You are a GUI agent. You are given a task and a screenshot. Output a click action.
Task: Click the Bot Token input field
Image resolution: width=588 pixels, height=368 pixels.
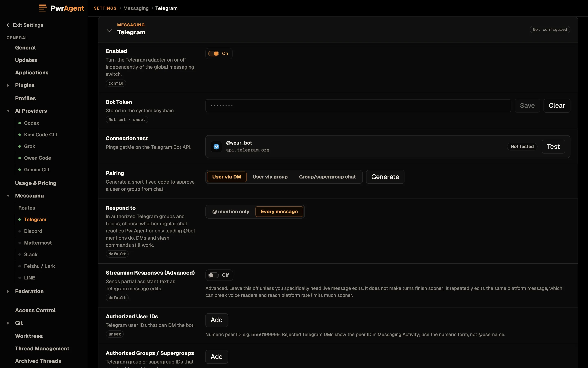coord(358,106)
